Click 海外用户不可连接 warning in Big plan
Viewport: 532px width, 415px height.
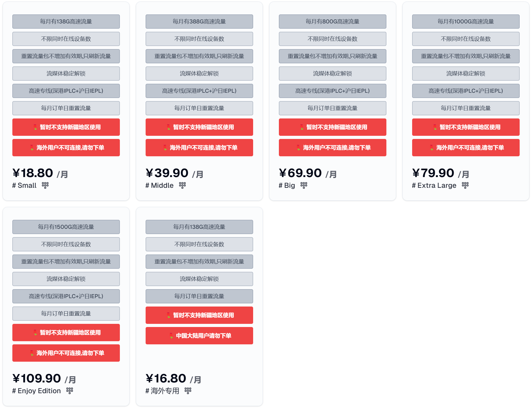(332, 148)
